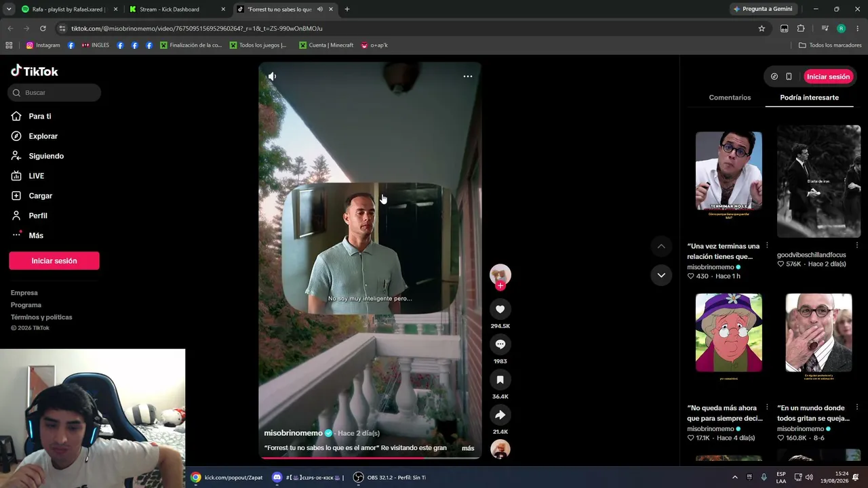
Task: Save the video to favorites
Action: 500,380
